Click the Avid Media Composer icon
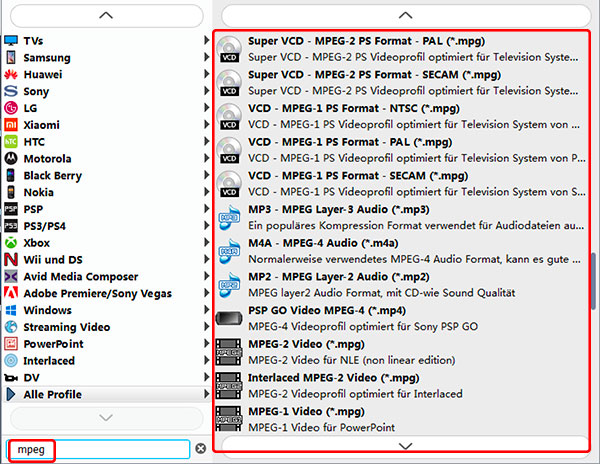The width and height of the screenshot is (600, 464). [x=11, y=276]
